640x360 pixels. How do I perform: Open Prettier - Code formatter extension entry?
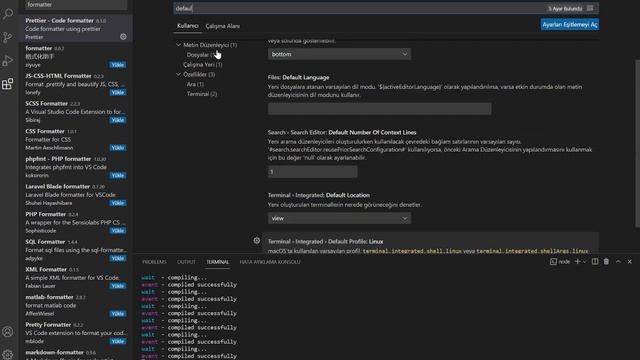tap(76, 29)
